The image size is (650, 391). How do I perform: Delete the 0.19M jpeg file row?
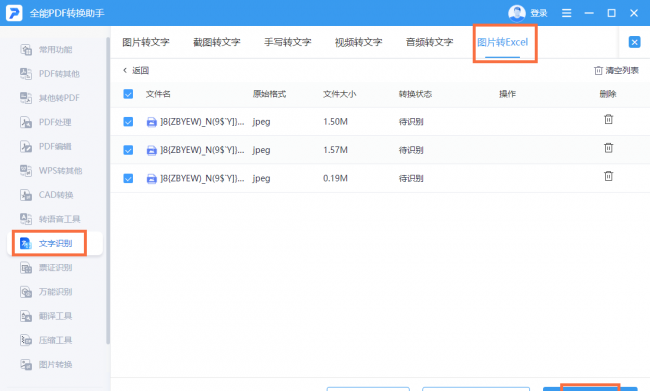point(608,176)
